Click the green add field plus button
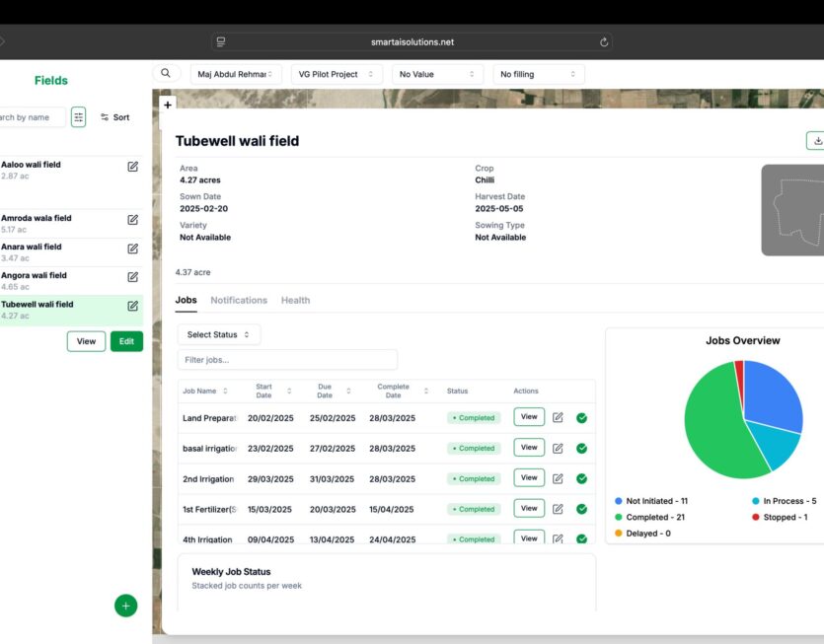This screenshot has height=644, width=824. (125, 606)
